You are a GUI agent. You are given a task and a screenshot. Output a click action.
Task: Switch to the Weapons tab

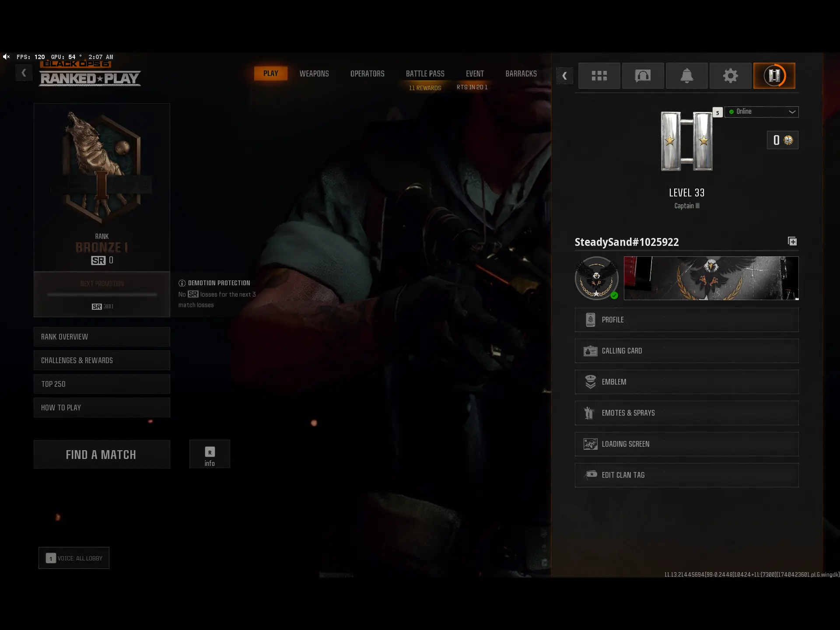(314, 73)
